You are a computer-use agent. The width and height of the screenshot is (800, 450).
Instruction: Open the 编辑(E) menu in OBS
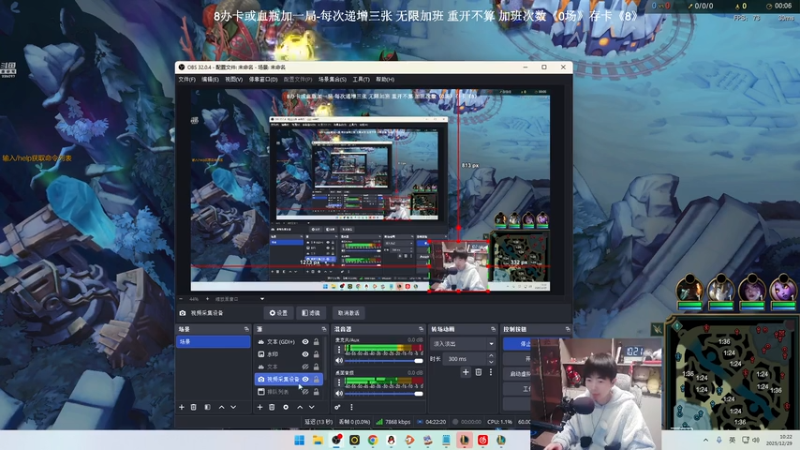tap(210, 80)
